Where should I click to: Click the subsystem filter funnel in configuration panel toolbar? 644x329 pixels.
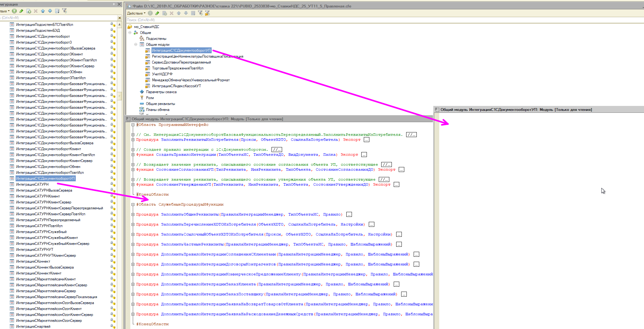coord(65,11)
